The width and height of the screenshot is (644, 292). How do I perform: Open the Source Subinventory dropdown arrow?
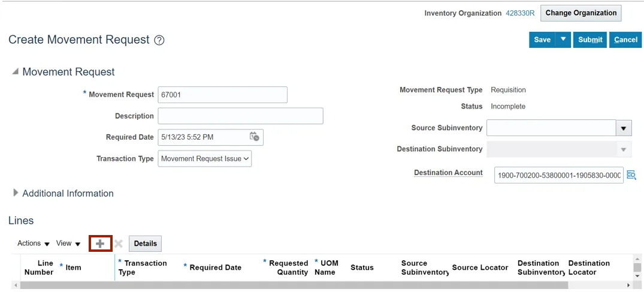pos(624,128)
